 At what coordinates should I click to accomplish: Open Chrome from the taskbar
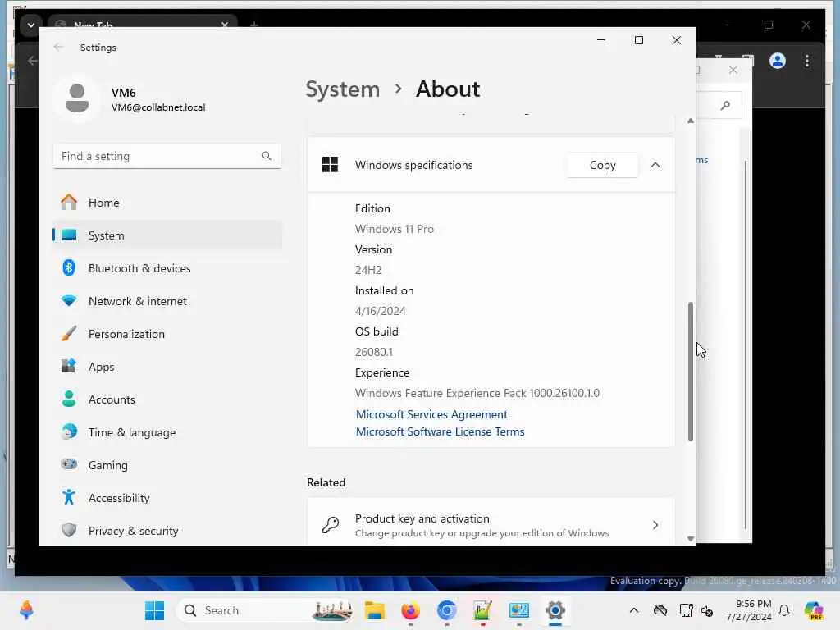tap(446, 610)
